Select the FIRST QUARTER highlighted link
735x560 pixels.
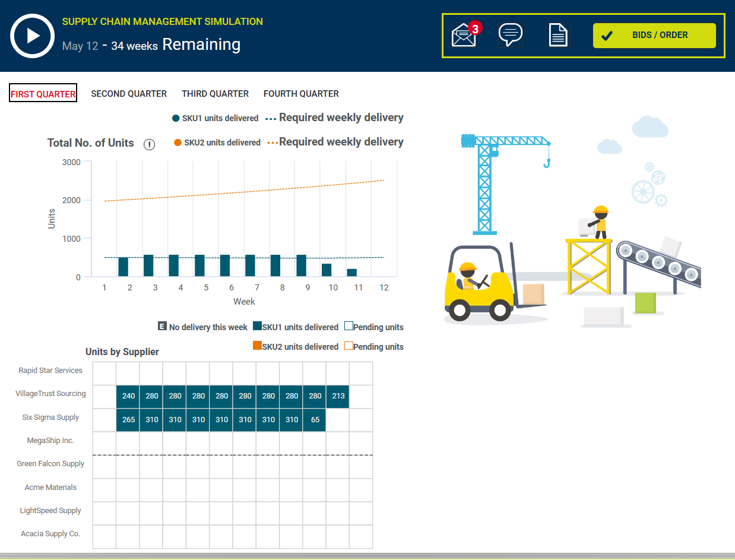click(x=43, y=93)
